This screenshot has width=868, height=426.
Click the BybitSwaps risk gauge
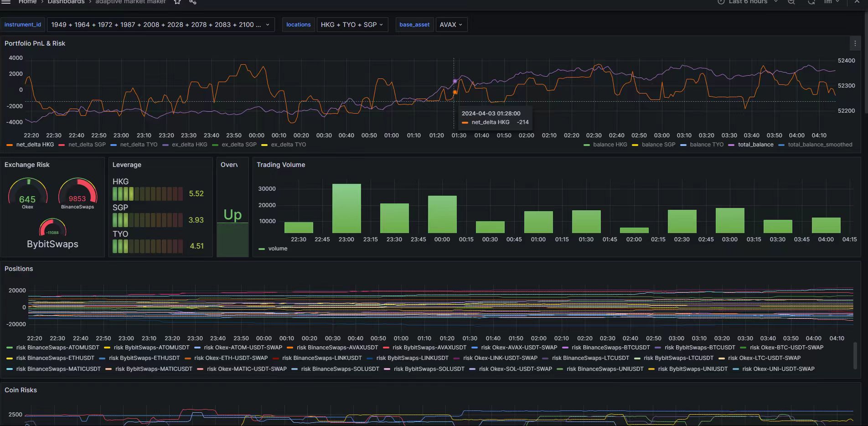click(x=52, y=234)
